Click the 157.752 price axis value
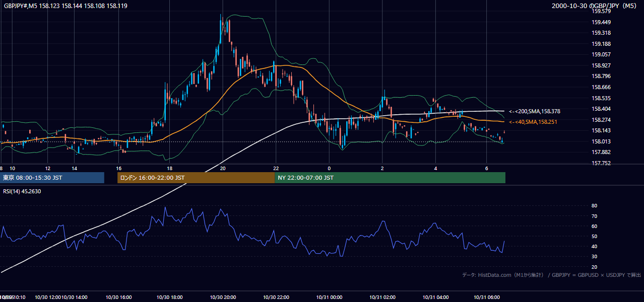The height and width of the screenshot is (302, 644). 601,163
